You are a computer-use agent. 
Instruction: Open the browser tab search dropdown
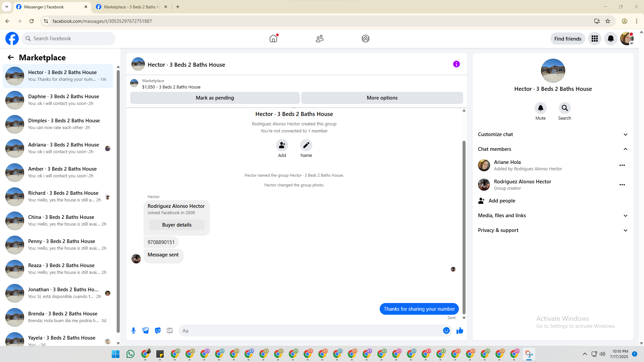(7, 7)
